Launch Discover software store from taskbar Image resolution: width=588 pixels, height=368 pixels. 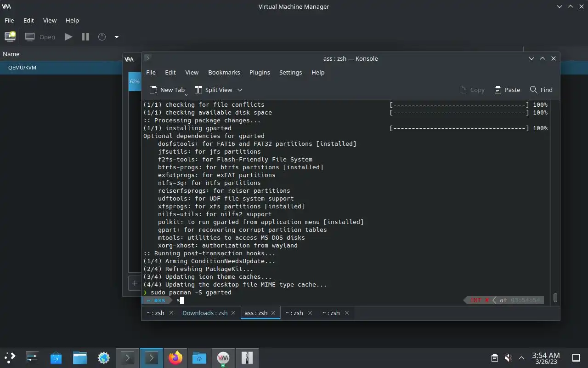56,357
